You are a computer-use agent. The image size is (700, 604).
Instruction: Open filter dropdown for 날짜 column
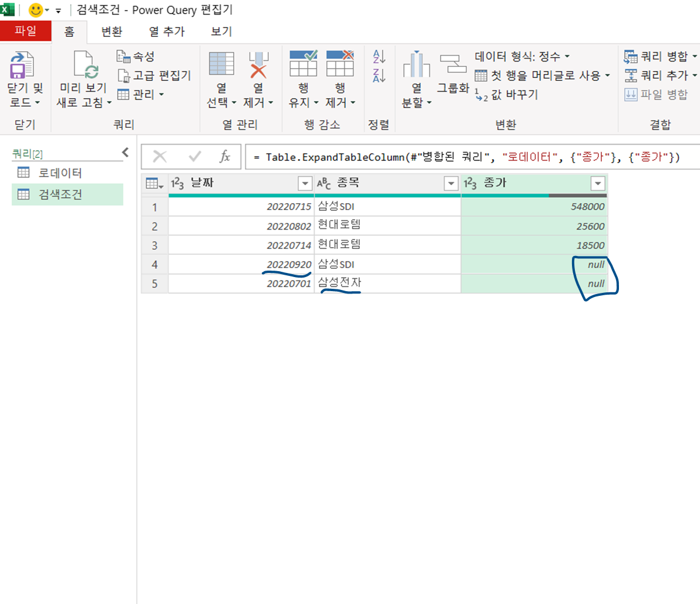click(x=305, y=183)
